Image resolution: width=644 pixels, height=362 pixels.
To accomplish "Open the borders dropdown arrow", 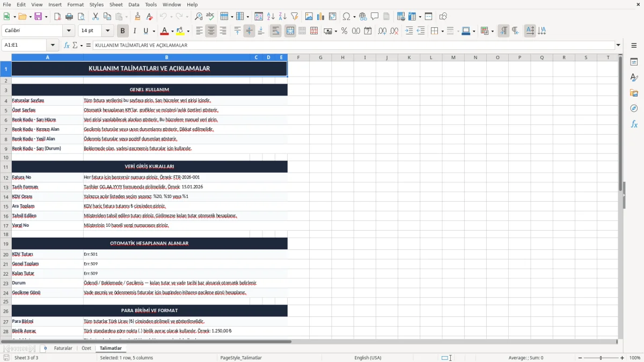I will pos(442,31).
